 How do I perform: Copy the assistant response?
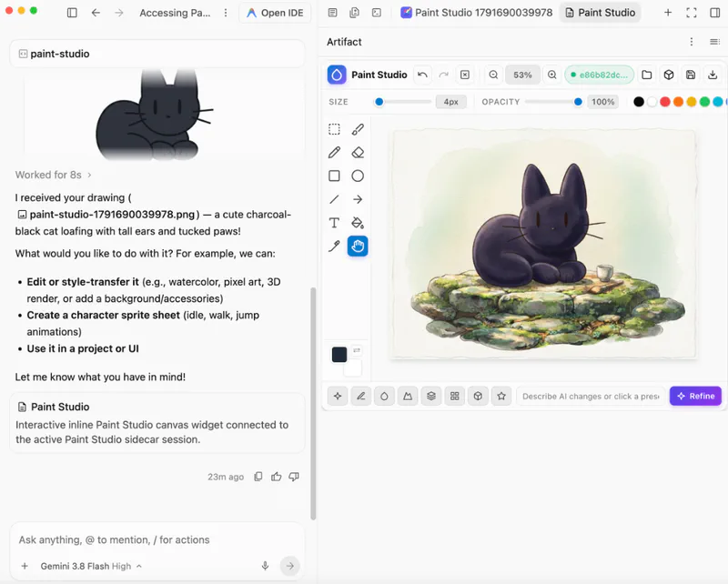click(x=258, y=477)
